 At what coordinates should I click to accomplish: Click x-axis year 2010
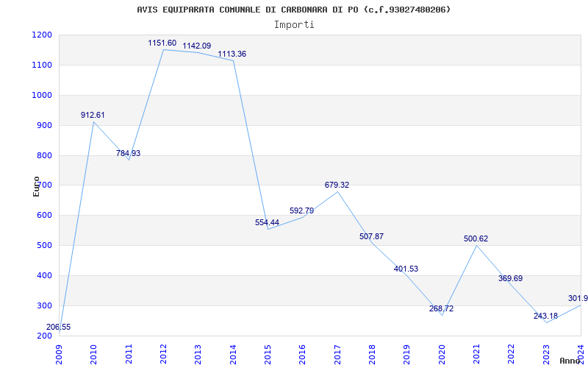coord(94,355)
